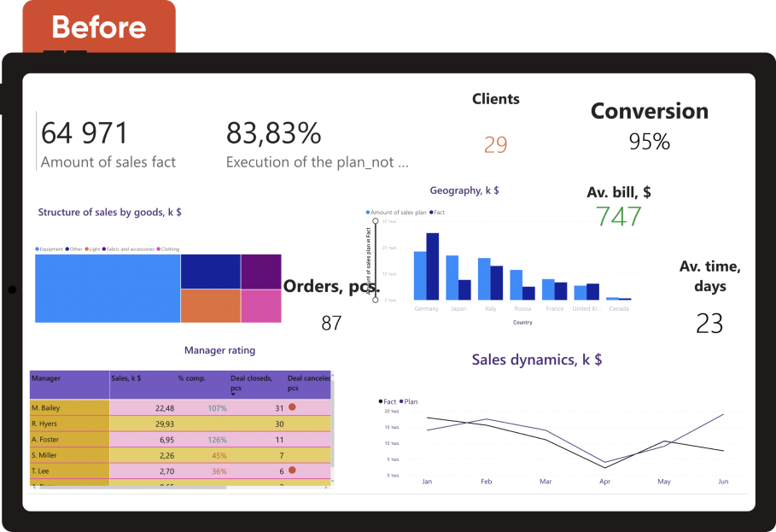Image resolution: width=776 pixels, height=532 pixels.
Task: Click Fact legend entry in Geography chart
Action: [x=437, y=213]
